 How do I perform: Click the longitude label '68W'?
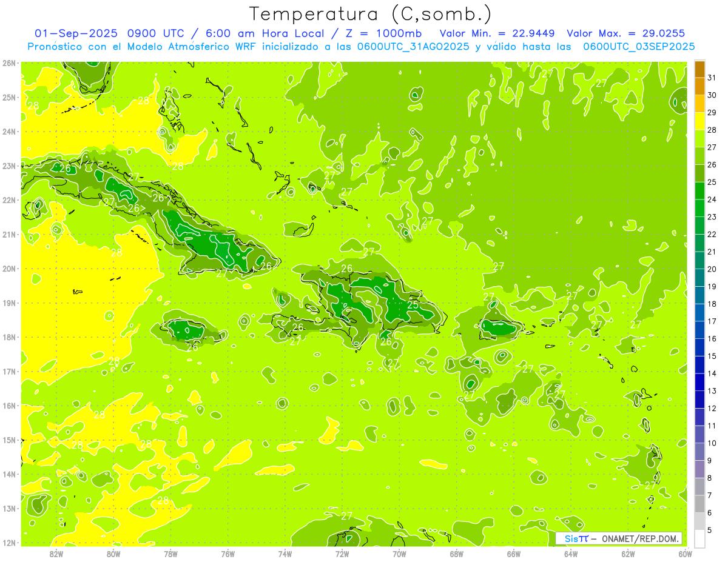(456, 554)
